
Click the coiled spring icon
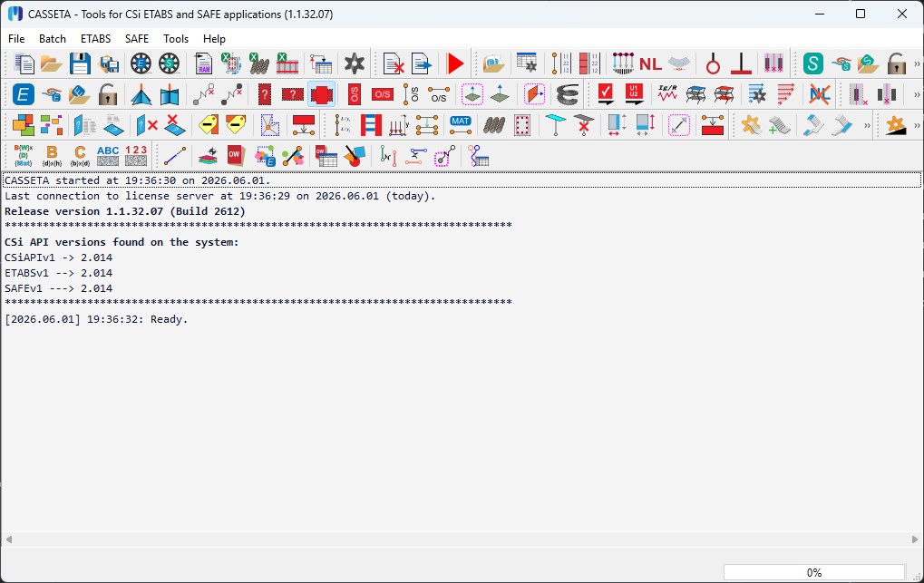click(x=568, y=94)
